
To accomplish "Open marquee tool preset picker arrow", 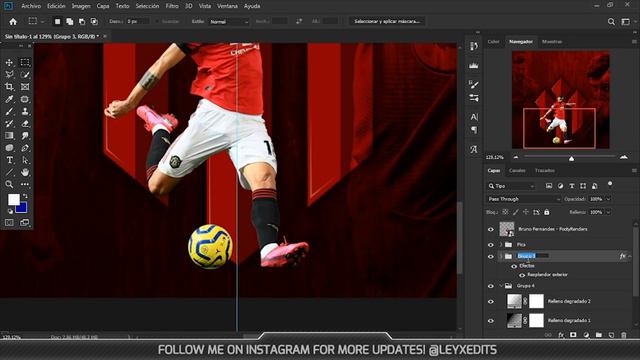I will pyautogui.click(x=42, y=22).
